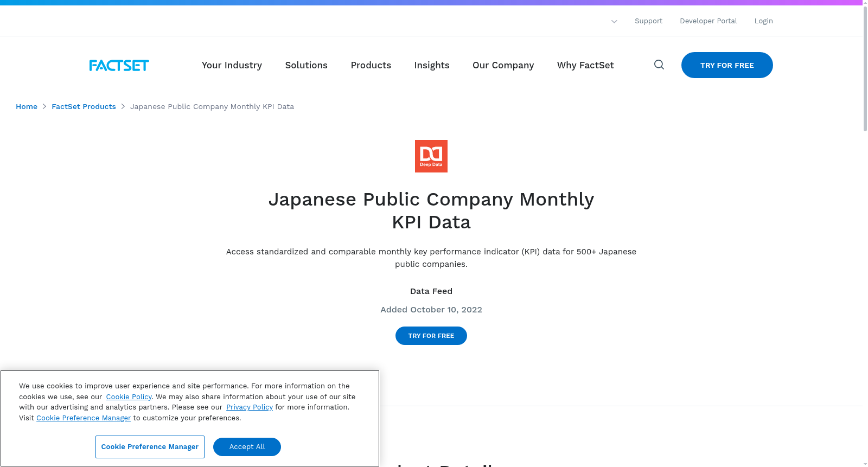Click TRY FOR FREE below Added date

tap(431, 336)
